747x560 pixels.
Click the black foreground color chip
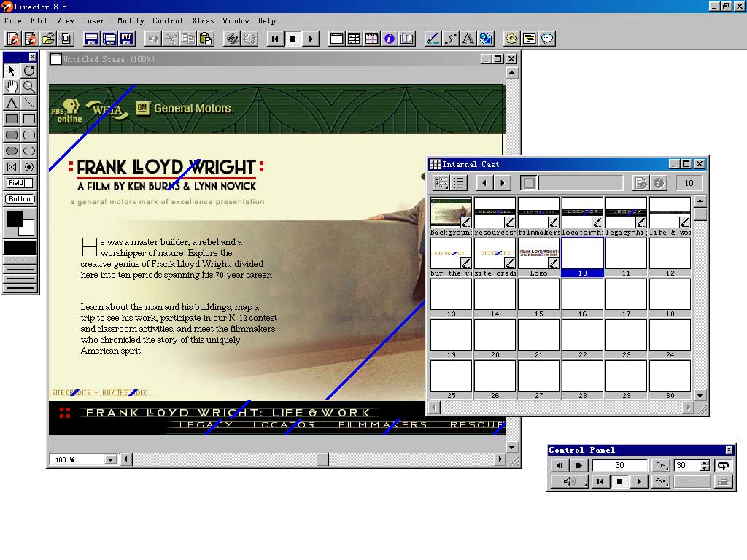tap(14, 219)
